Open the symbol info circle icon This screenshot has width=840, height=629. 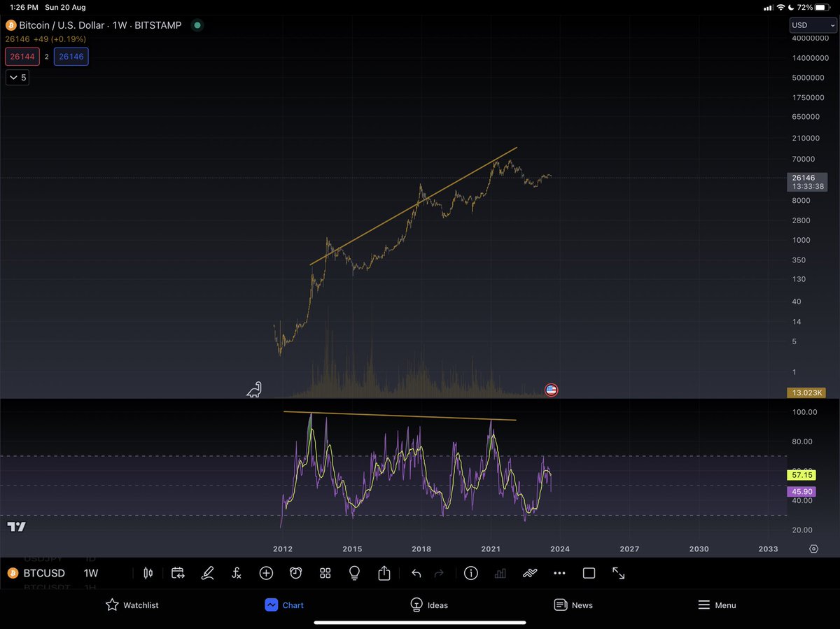pos(470,573)
